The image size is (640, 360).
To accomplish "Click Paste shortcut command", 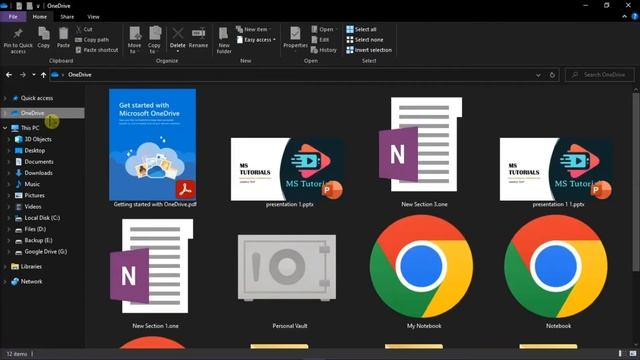I will (x=97, y=50).
